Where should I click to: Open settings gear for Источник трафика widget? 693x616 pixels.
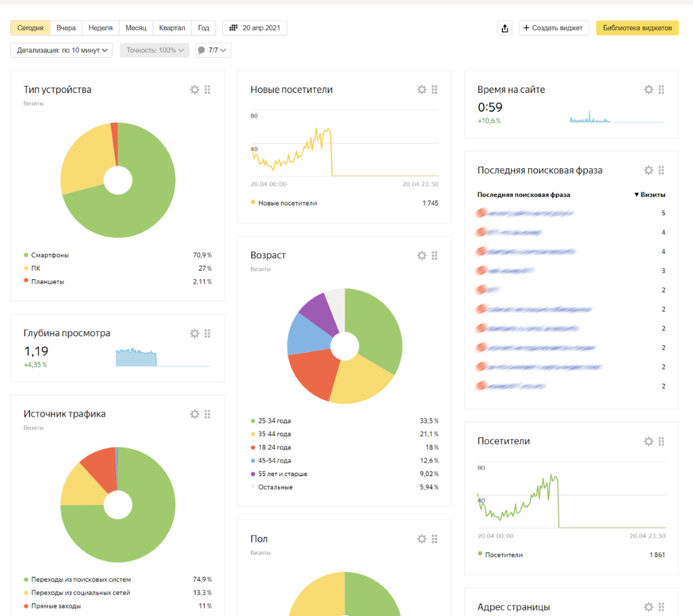pyautogui.click(x=194, y=414)
